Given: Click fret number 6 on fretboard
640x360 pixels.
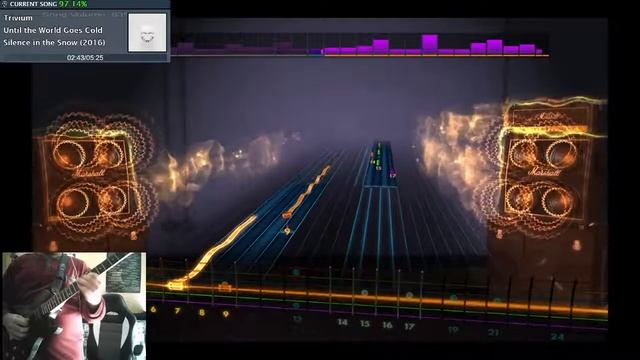Looking at the screenshot, I should click(x=153, y=309).
